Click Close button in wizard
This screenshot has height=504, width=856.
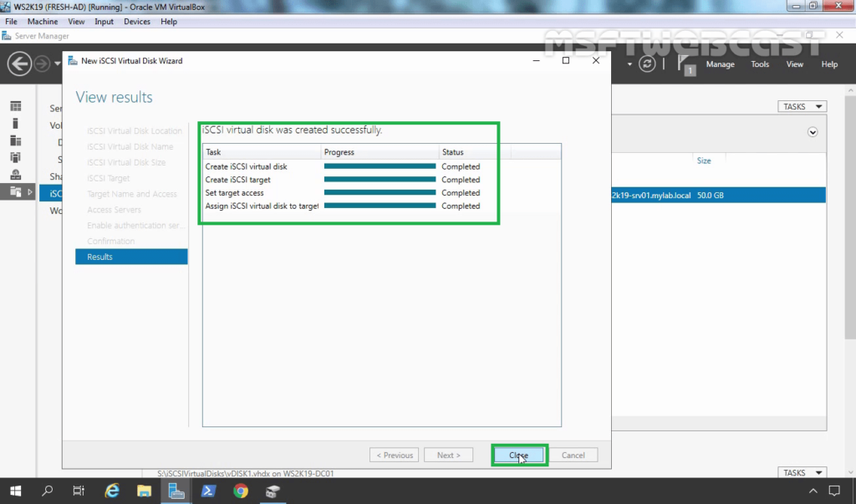pos(518,455)
